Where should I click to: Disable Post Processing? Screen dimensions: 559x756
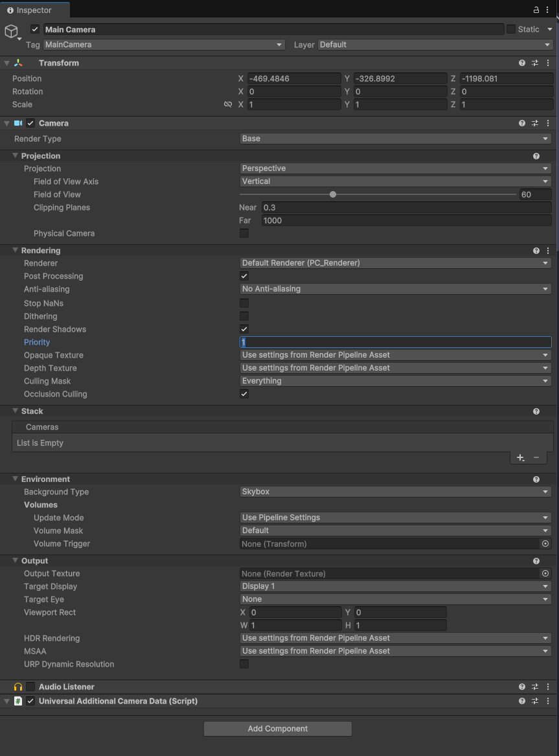coord(244,276)
